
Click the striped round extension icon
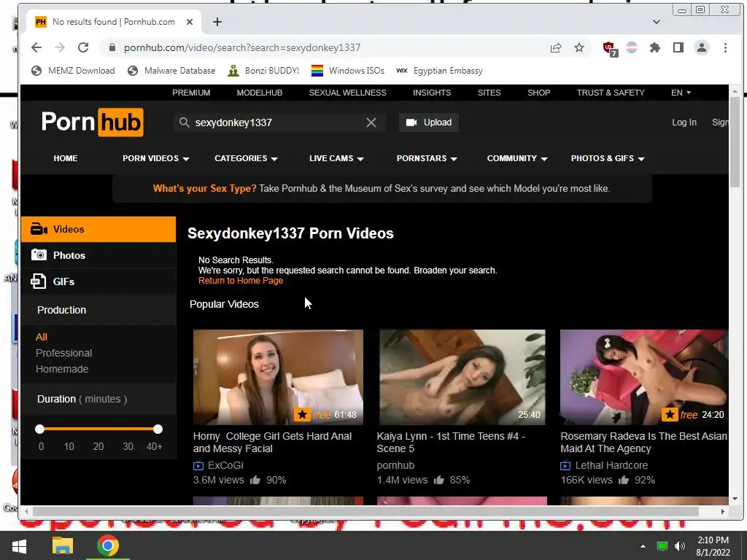632,47
